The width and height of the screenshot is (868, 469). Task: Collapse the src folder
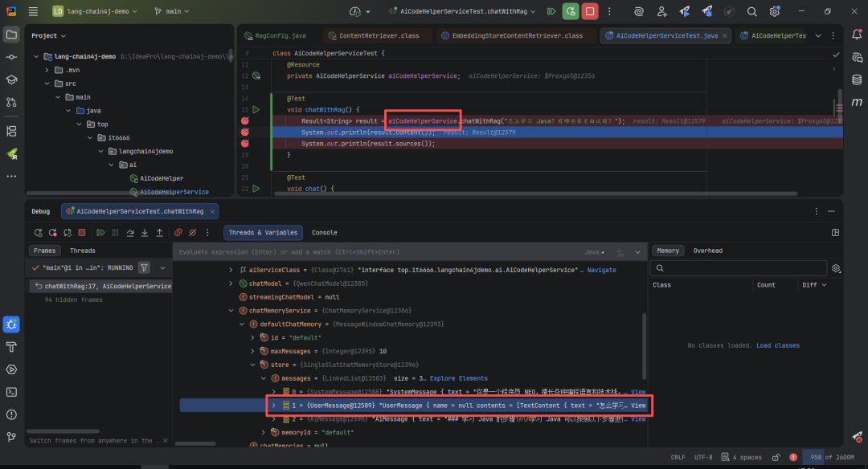[47, 84]
